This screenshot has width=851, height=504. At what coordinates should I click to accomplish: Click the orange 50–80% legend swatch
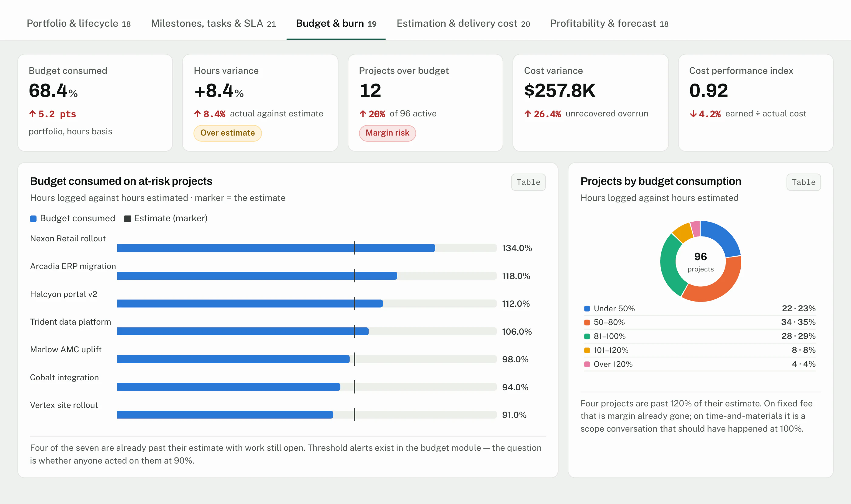pos(587,322)
